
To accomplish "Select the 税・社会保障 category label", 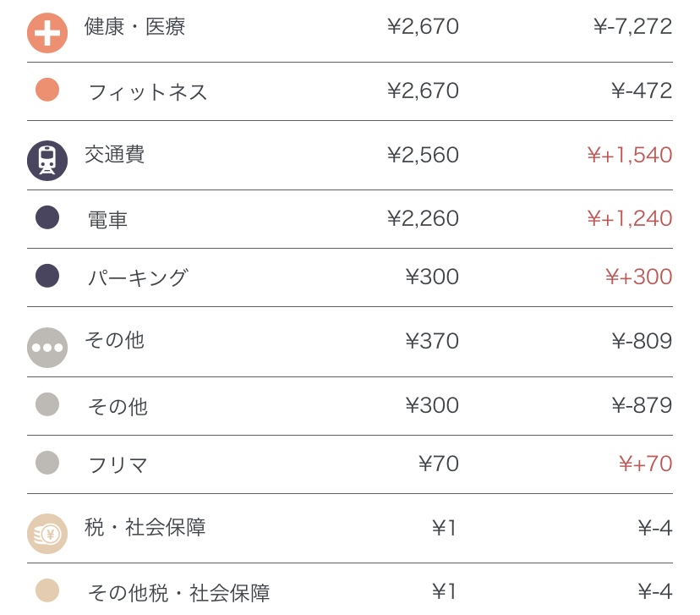I will point(145,528).
